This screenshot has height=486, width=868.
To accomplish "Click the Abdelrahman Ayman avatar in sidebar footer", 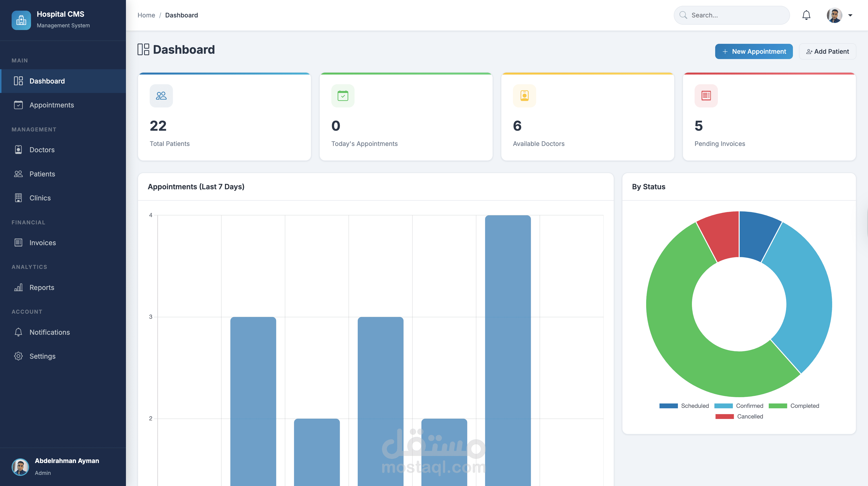I will pyautogui.click(x=20, y=467).
